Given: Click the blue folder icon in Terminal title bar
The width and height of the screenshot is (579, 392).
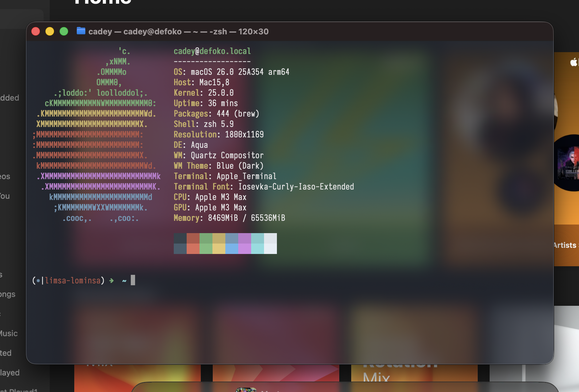Looking at the screenshot, I should click(x=81, y=31).
